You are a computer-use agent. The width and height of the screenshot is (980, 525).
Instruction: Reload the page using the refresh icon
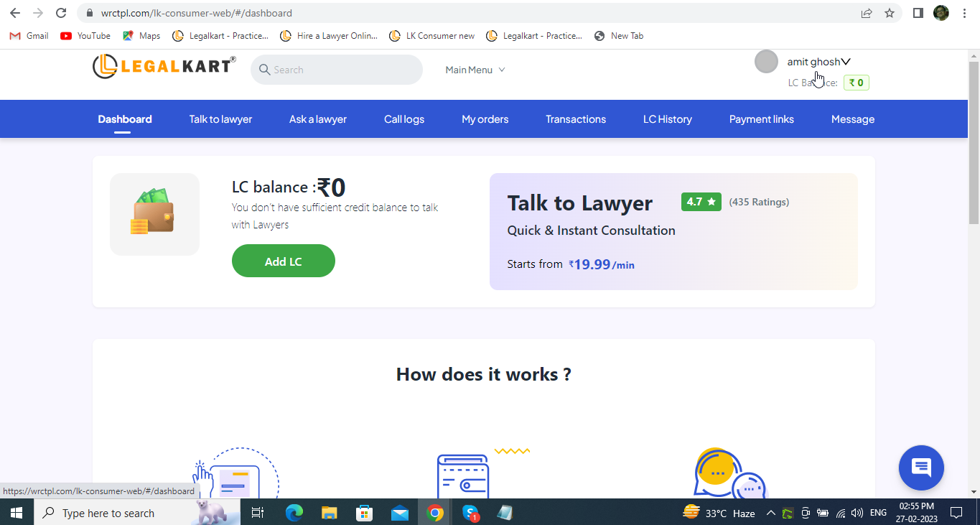61,13
